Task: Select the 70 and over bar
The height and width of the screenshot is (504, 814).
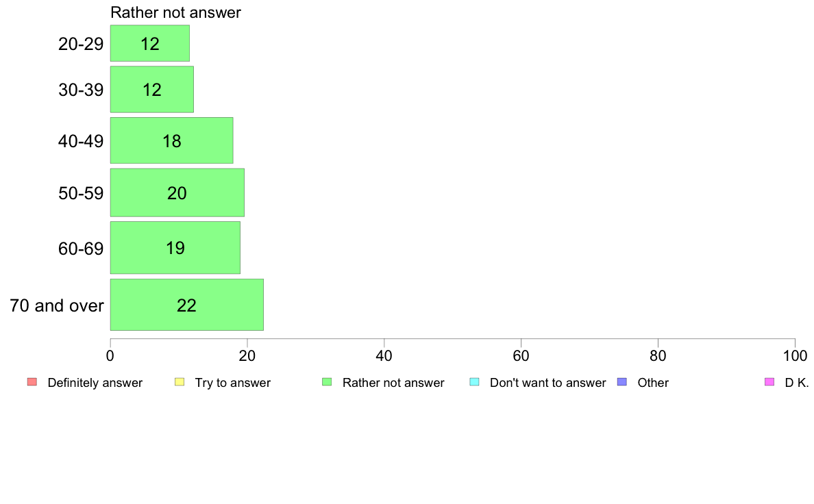Action: (186, 305)
